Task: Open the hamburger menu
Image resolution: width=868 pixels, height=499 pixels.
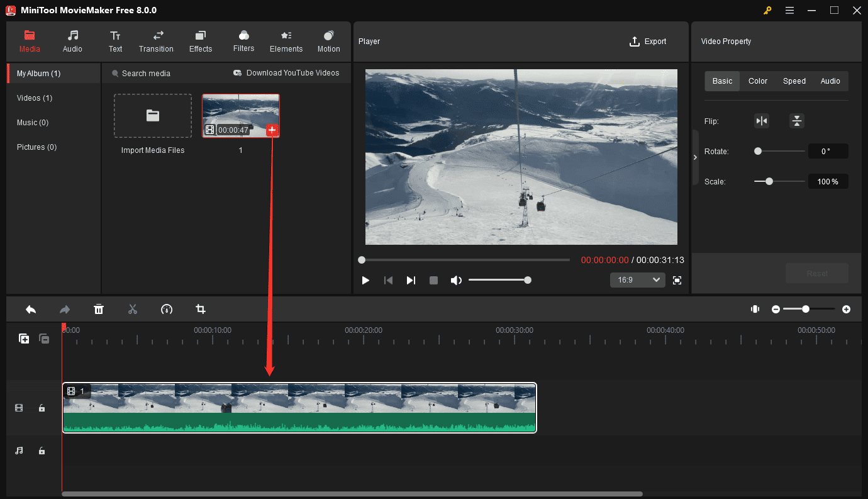Action: click(790, 10)
